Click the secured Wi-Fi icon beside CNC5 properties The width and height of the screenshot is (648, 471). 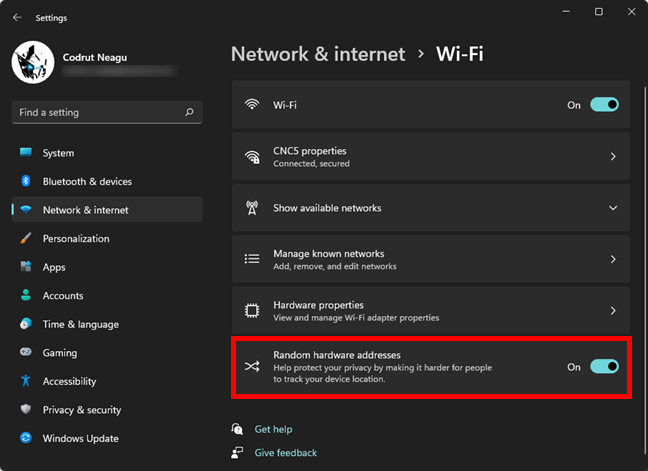(x=252, y=157)
